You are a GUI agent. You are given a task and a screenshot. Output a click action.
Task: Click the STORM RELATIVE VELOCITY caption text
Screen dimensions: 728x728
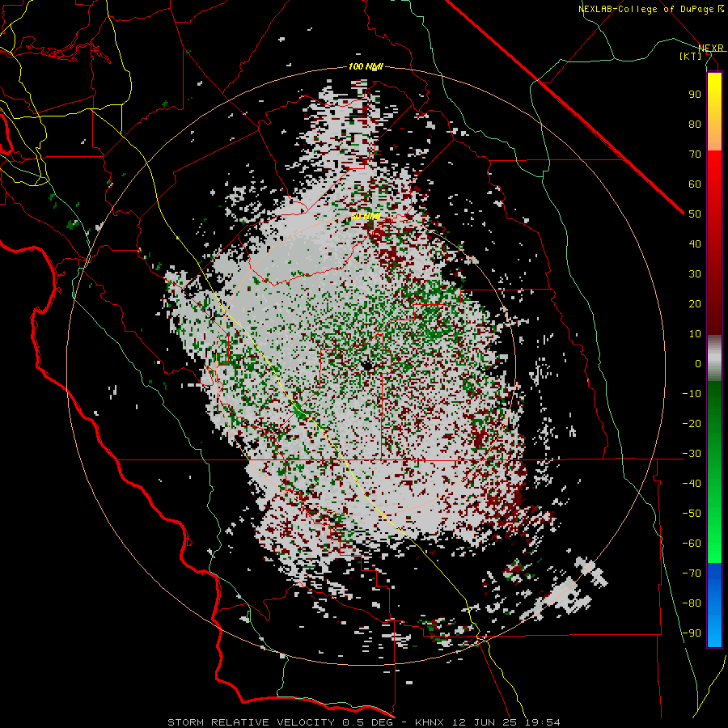pyautogui.click(x=251, y=722)
